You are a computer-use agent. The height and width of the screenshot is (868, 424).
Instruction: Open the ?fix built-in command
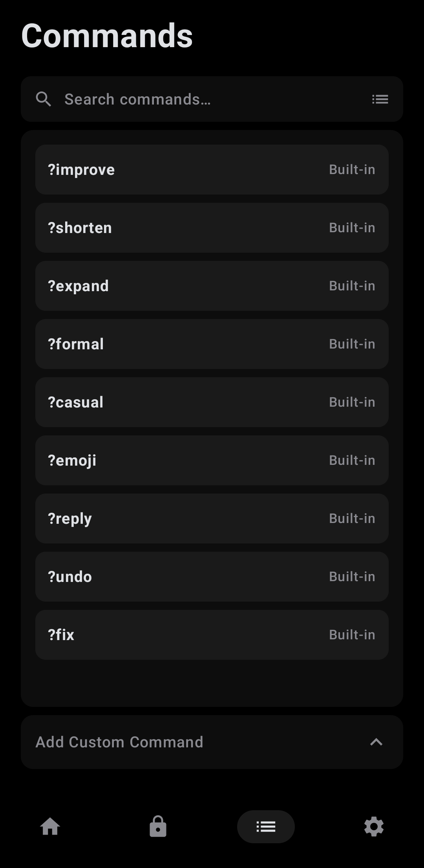point(212,635)
